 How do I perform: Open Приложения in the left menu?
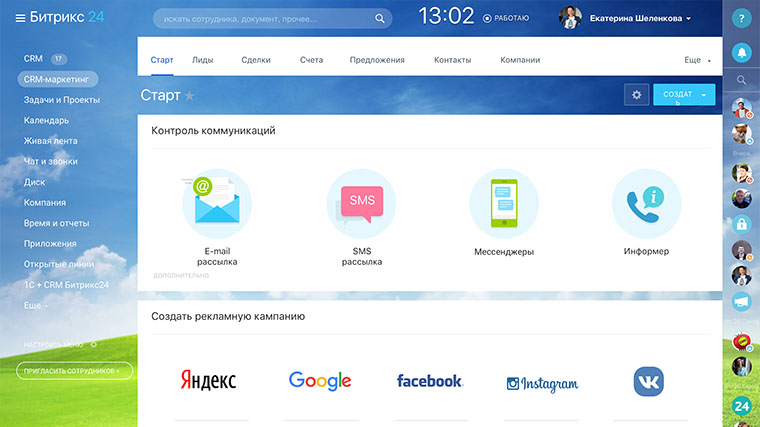coord(50,244)
